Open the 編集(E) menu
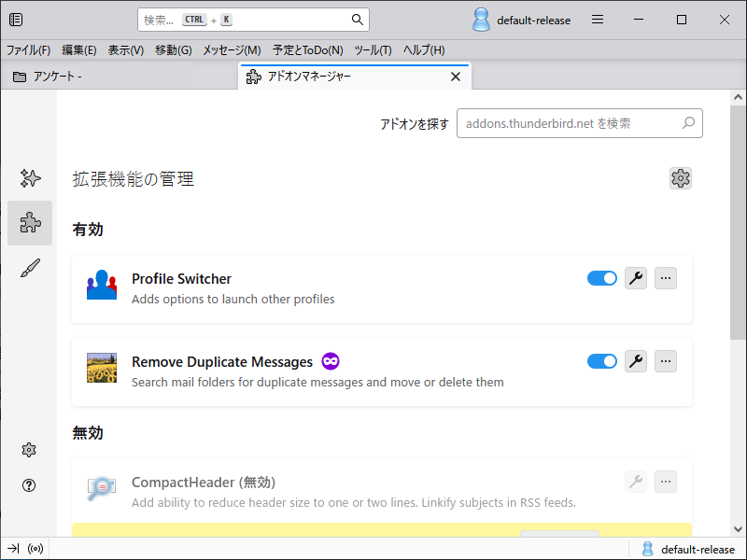The width and height of the screenshot is (747, 560). 79,50
